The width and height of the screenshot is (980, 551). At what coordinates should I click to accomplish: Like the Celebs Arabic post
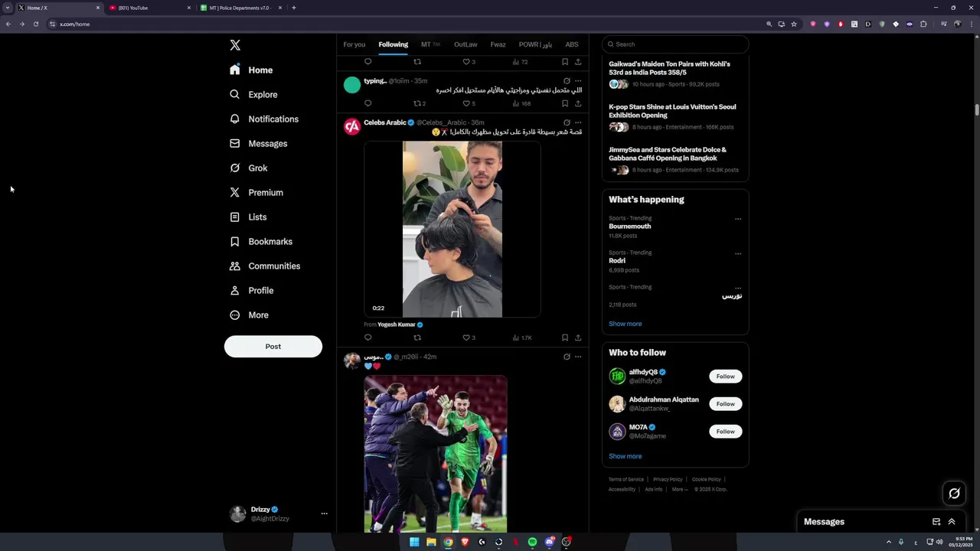tap(469, 337)
